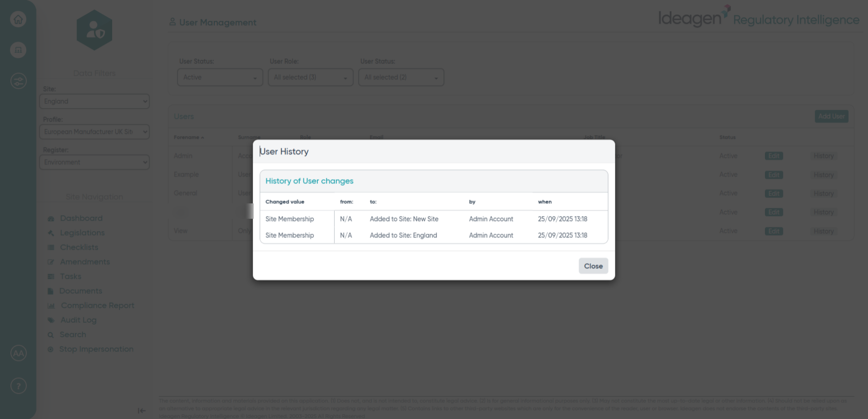Open Checklists menu item
Image resolution: width=868 pixels, height=419 pixels.
[79, 247]
